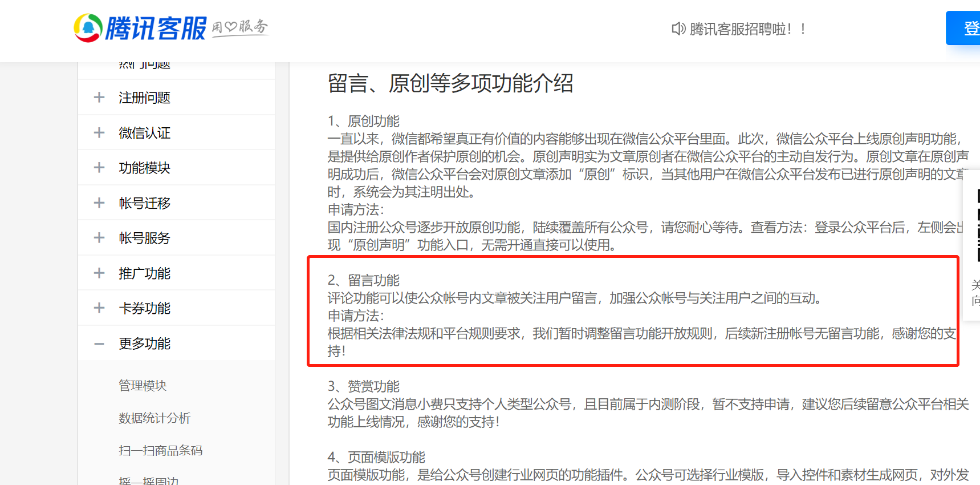Image resolution: width=980 pixels, height=485 pixels.
Task: Open the 微信认证 menu item
Action: point(145,133)
